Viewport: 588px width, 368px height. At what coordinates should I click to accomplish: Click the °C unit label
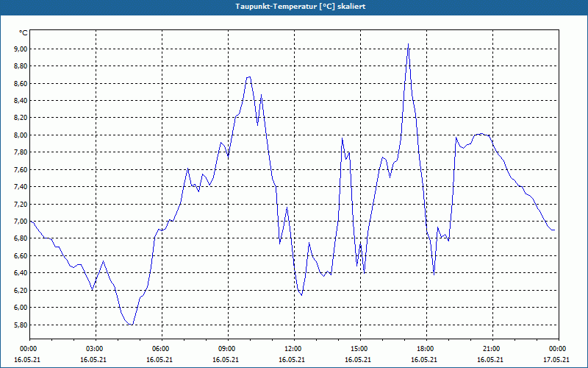click(x=24, y=33)
